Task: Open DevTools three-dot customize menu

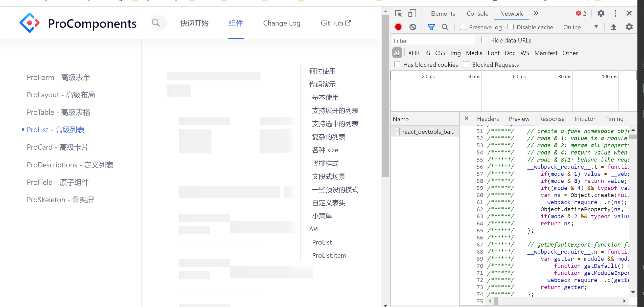Action: [615, 13]
